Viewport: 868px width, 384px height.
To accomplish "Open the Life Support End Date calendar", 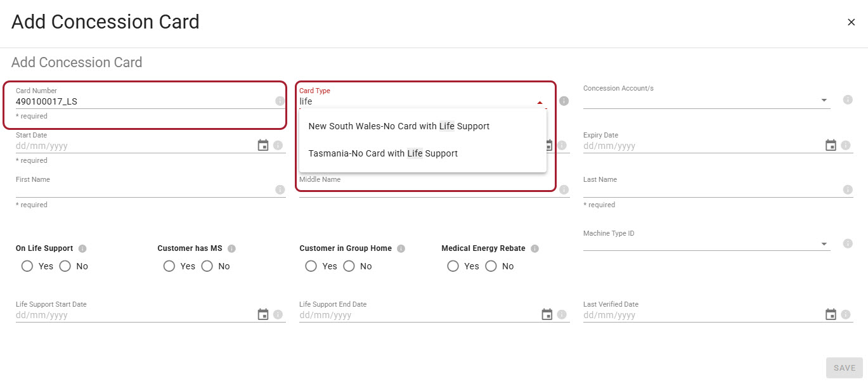I will (x=547, y=314).
